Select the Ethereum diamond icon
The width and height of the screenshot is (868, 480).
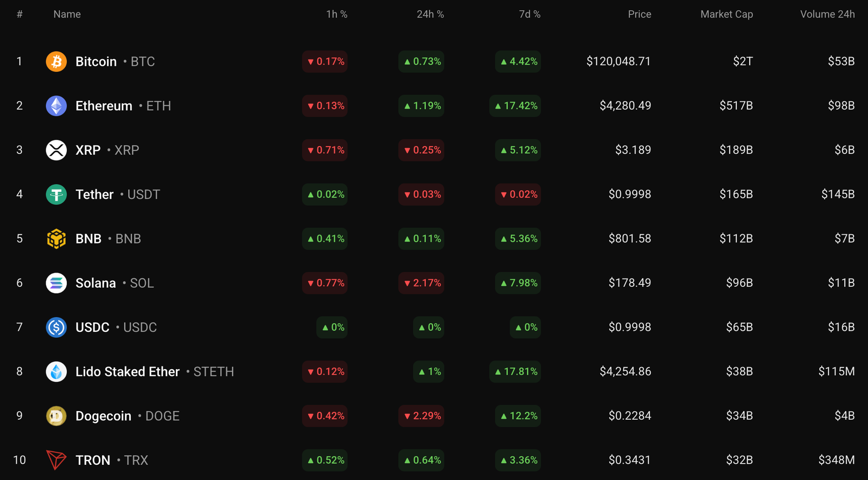[x=56, y=106]
